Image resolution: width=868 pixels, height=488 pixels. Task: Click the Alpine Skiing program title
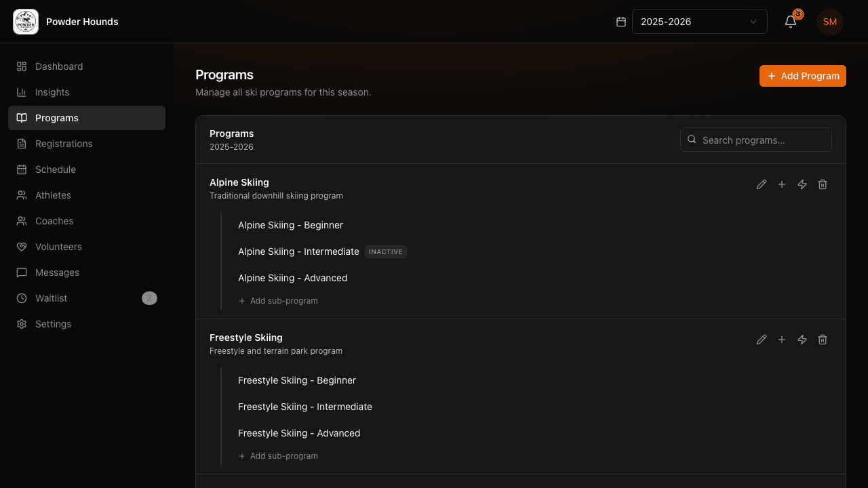[239, 182]
